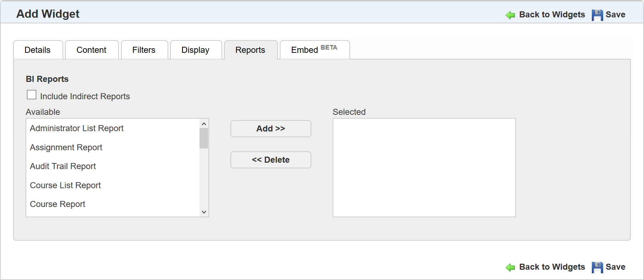Select the Embed BETA tab
The height and width of the screenshot is (280, 644).
click(x=314, y=50)
